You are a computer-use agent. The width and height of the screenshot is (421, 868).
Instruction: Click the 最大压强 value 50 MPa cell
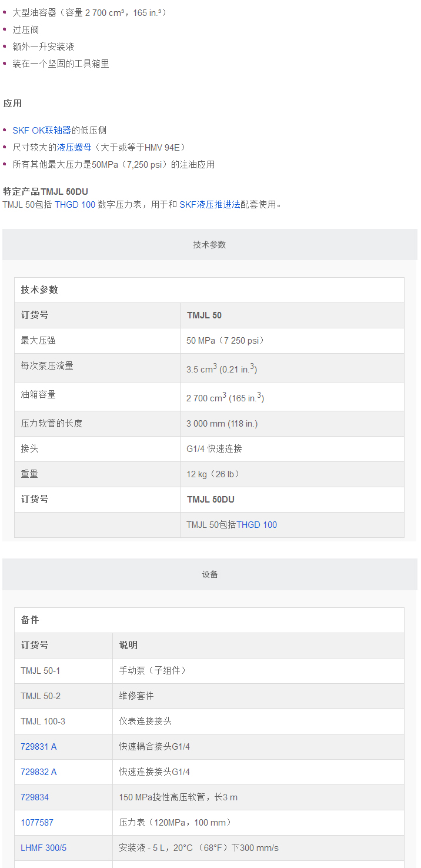pos(226,341)
